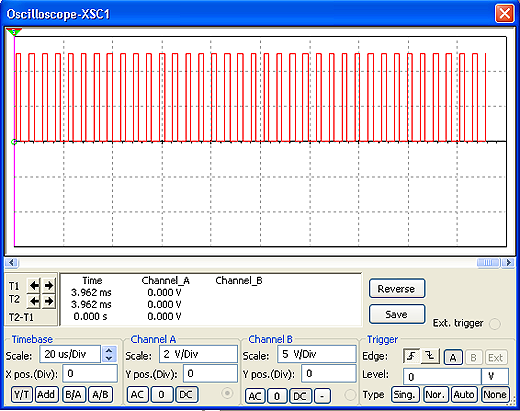Switch display mode to B/A
Image resolution: width=520 pixels, height=411 pixels.
(73, 395)
